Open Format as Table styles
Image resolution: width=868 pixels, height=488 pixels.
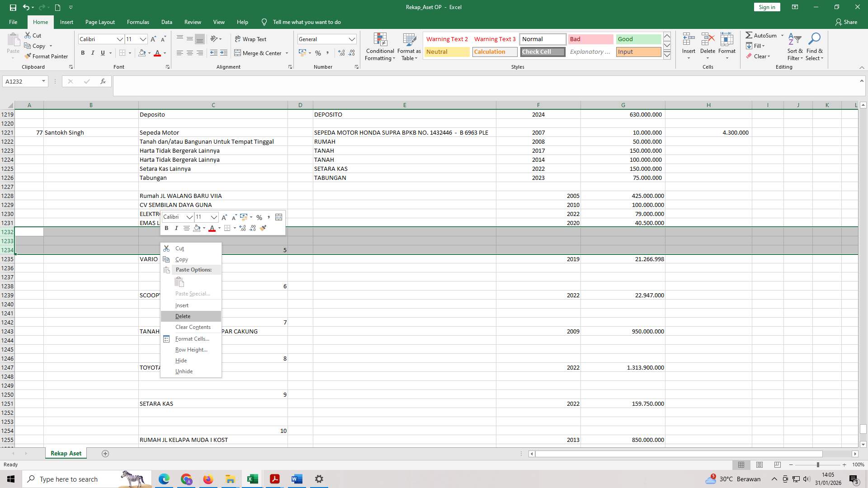pyautogui.click(x=408, y=47)
